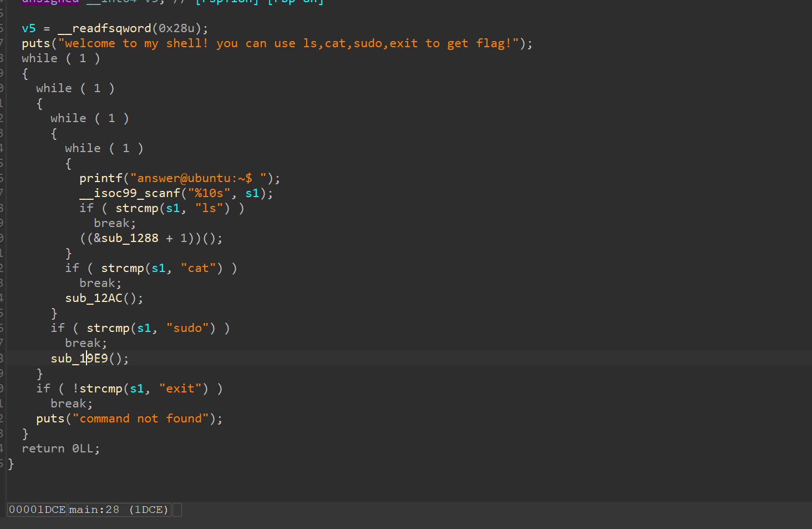Image resolution: width=812 pixels, height=529 pixels.
Task: Select the printf function call
Action: click(x=100, y=178)
